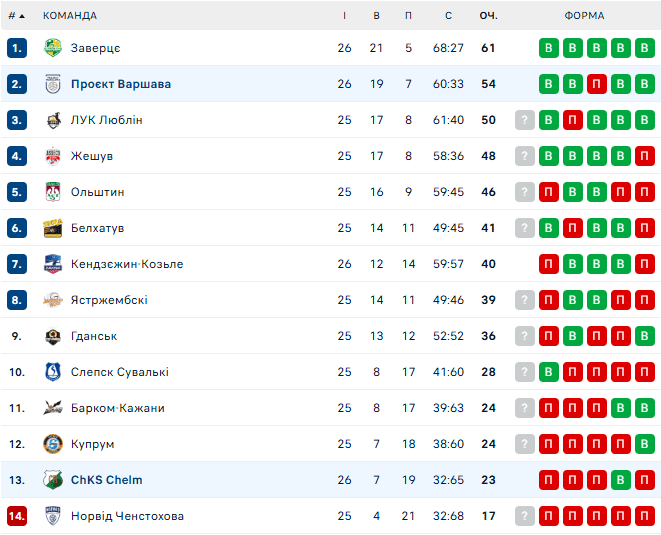Open the Ястржембскі team link
The image size is (661, 535).
point(109,300)
